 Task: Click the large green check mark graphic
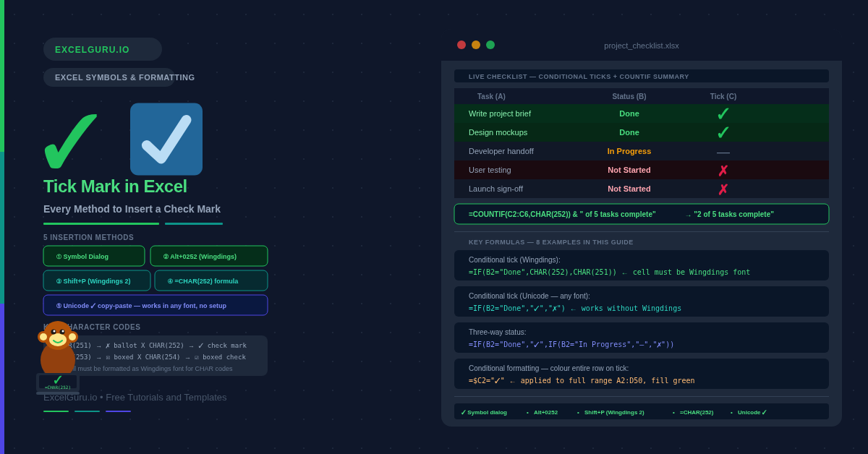tap(69, 142)
